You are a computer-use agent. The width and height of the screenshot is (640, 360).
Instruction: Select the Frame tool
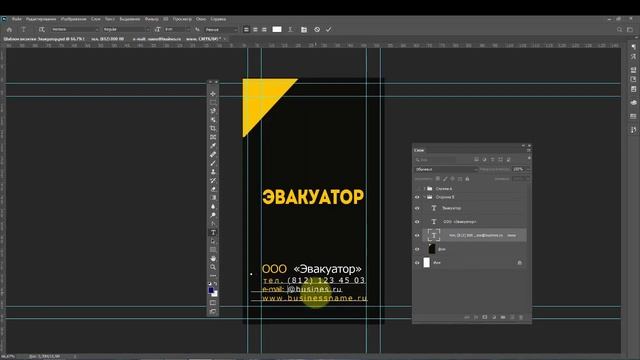(213, 137)
